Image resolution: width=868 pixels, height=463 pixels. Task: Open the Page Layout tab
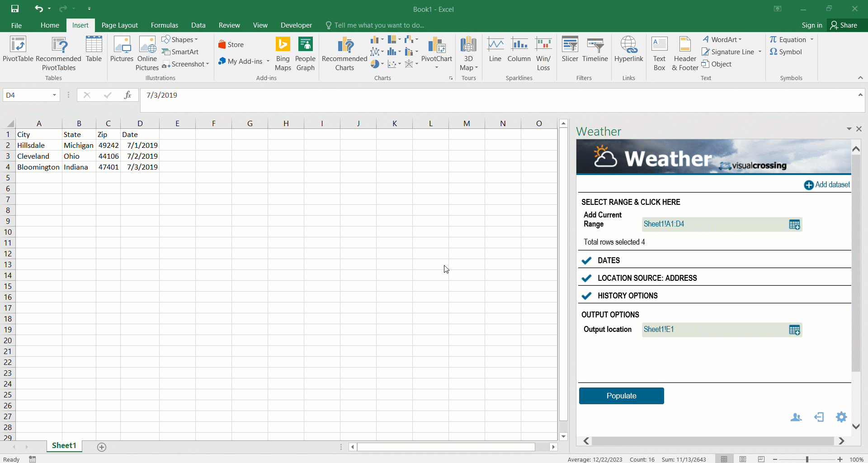tap(119, 25)
